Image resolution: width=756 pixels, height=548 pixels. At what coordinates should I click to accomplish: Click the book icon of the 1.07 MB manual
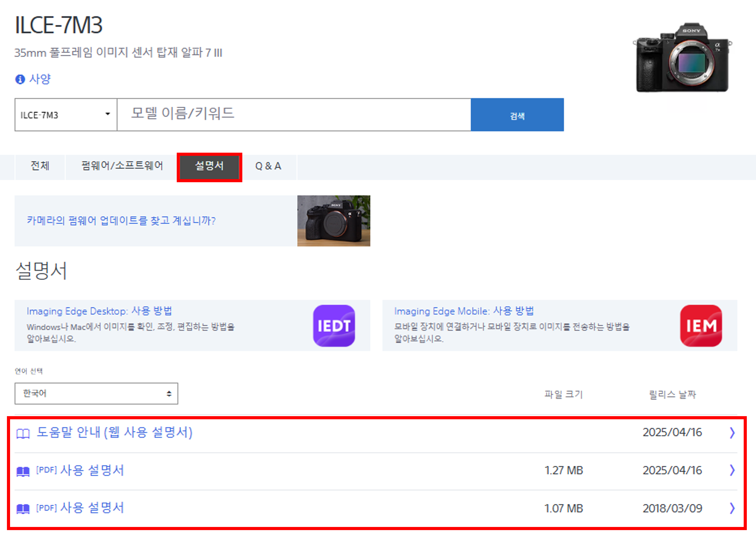point(23,509)
